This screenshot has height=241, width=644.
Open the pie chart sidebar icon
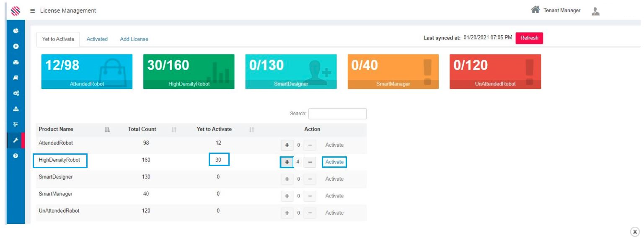pyautogui.click(x=16, y=31)
